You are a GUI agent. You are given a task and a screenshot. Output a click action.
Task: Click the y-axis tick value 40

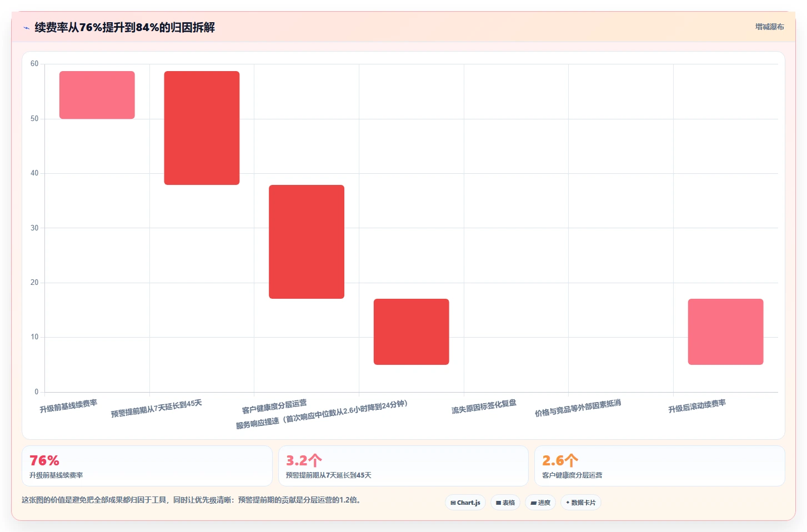tap(34, 173)
